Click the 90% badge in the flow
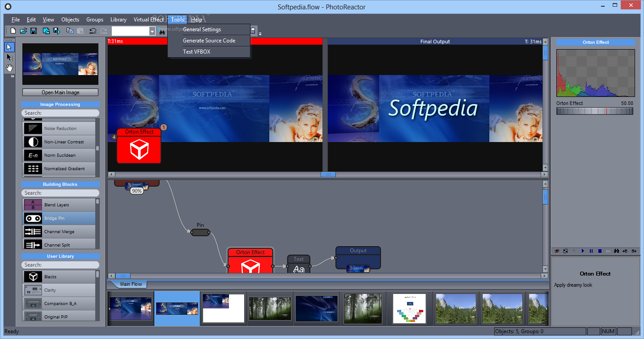 click(136, 191)
